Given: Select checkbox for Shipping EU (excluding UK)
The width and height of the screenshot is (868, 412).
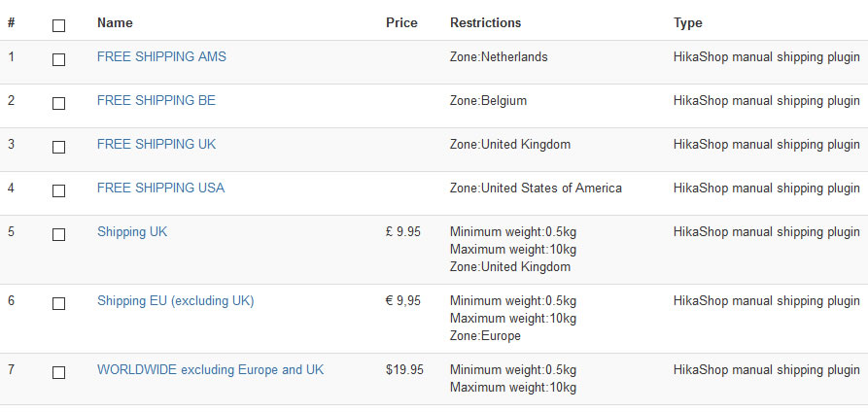Looking at the screenshot, I should [x=58, y=303].
